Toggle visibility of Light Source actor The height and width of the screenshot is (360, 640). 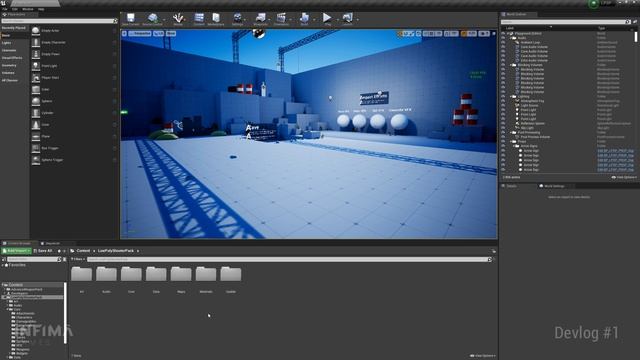tap(503, 105)
